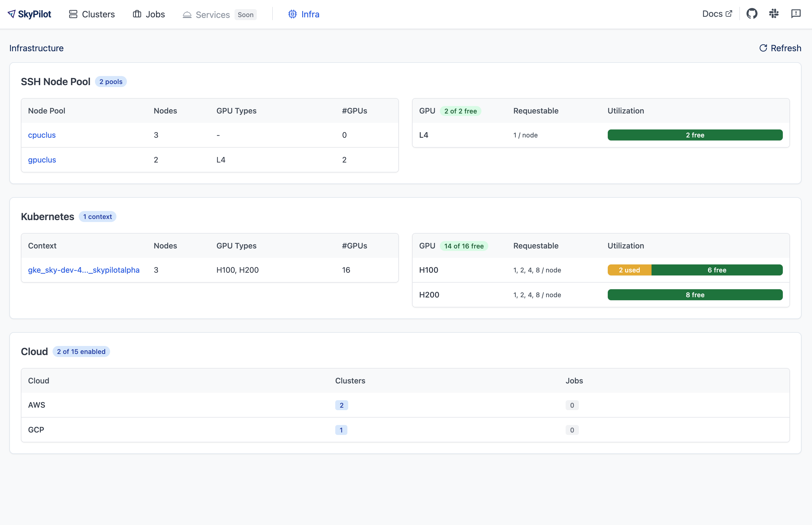
Task: Click the L4 GPU label in utilization table
Action: (x=424, y=135)
